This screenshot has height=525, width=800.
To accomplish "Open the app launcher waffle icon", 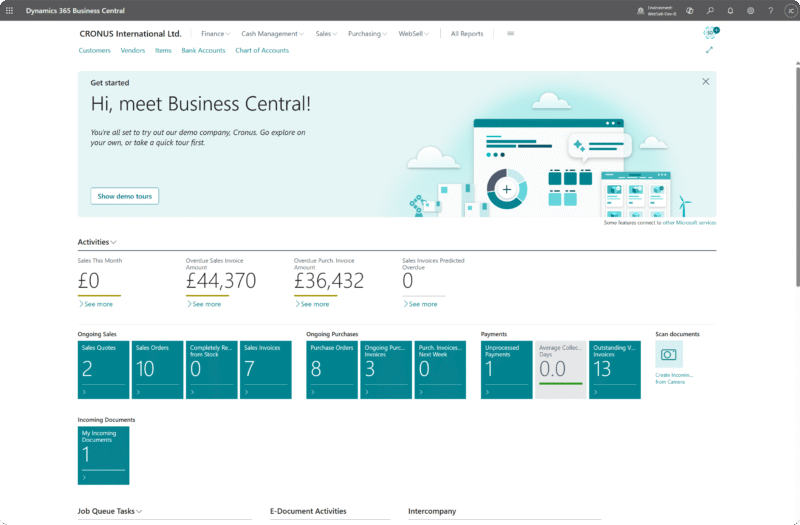I will (x=9, y=10).
